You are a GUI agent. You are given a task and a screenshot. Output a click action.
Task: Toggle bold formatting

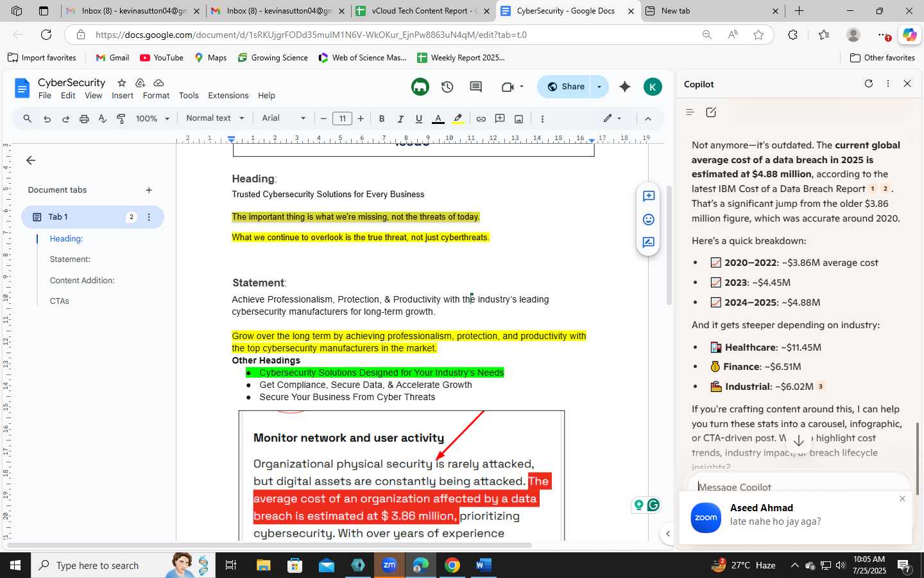pos(382,119)
